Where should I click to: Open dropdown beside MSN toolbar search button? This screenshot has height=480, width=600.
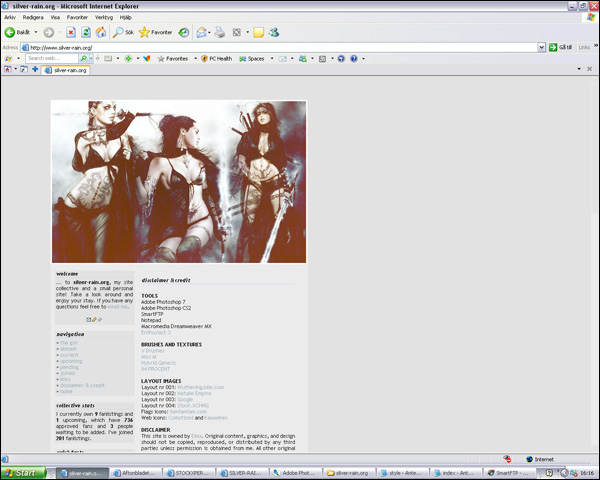[91, 59]
